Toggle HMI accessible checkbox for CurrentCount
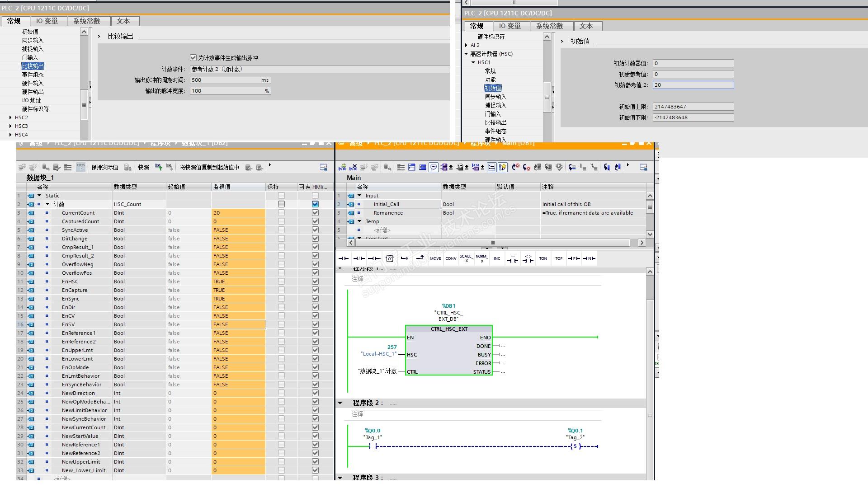868x488 pixels. 315,213
